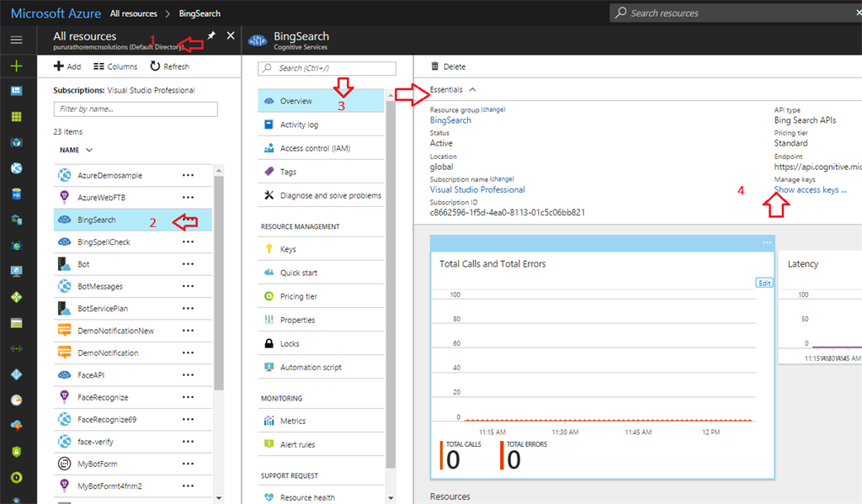The height and width of the screenshot is (504, 862).
Task: Open more options for face-verify
Action: [188, 442]
